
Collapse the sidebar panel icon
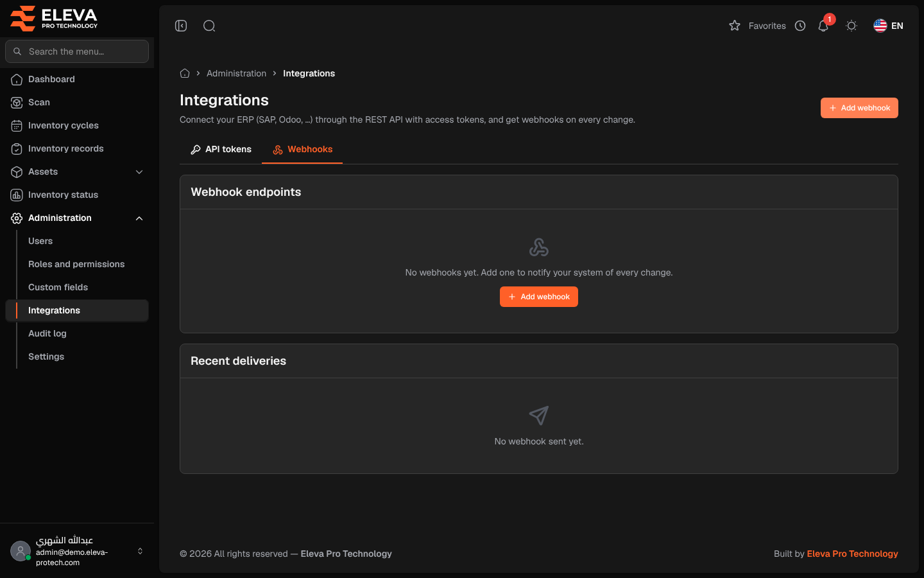[181, 26]
